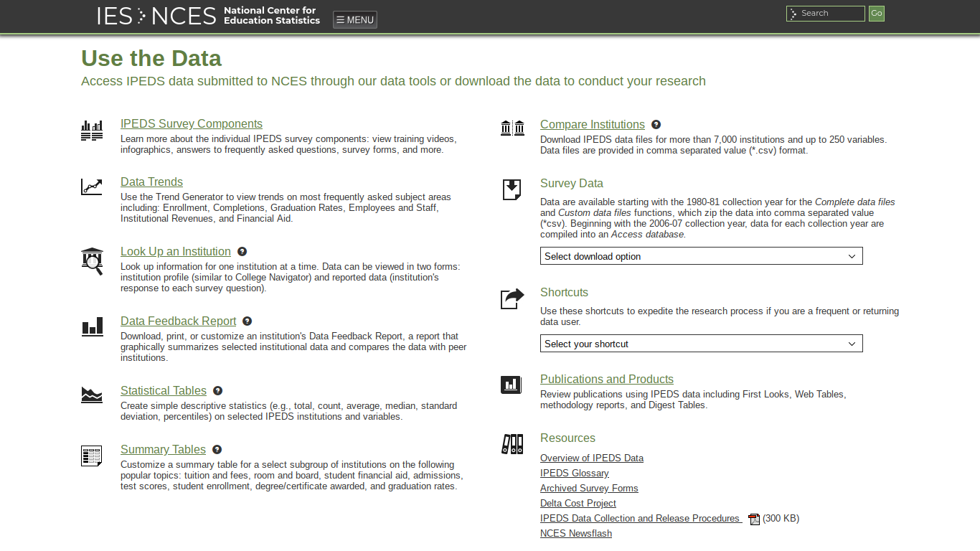Viewport: 980px width, 551px height.
Task: Open the MENU button in header
Action: [x=355, y=20]
